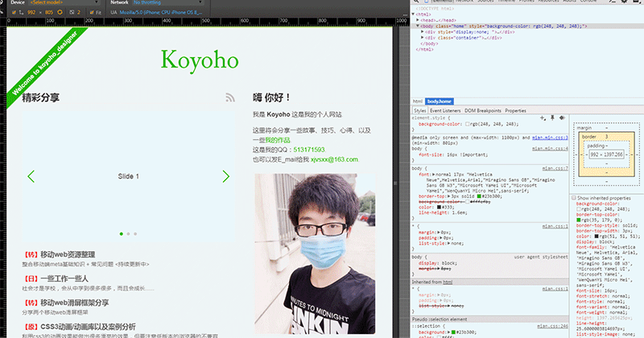Screen dimensions: 644x338
Task: Open DevTools settings gear icon
Action: [x=625, y=2]
